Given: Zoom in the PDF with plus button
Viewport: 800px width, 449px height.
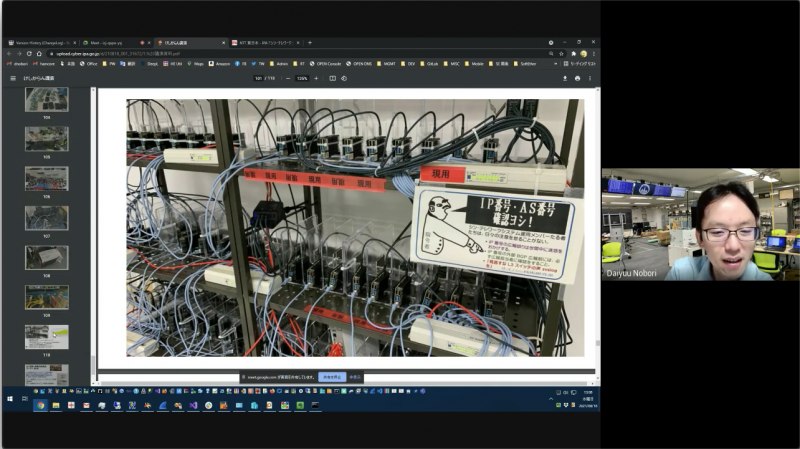Looking at the screenshot, I should (316, 79).
